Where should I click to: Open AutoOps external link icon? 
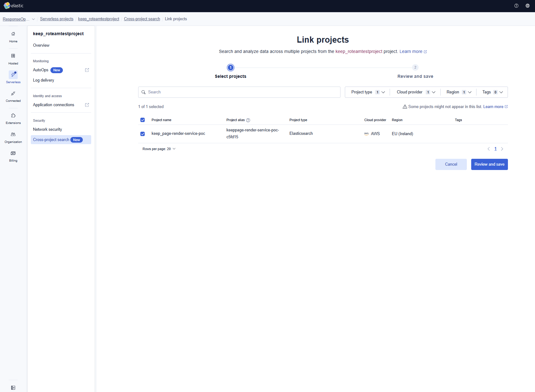point(87,70)
